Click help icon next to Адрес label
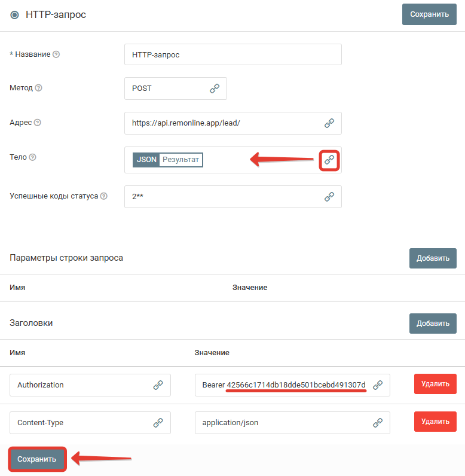The width and height of the screenshot is (465, 476). 37,123
